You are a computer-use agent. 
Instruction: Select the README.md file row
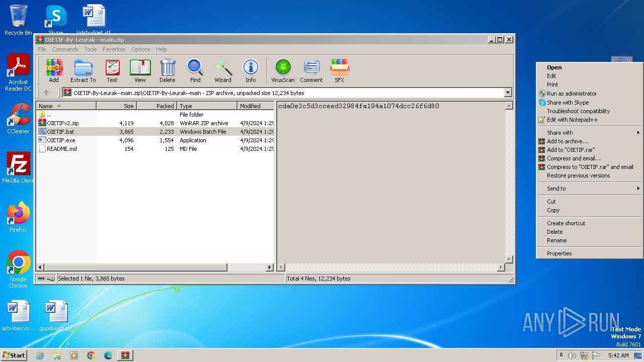155,149
